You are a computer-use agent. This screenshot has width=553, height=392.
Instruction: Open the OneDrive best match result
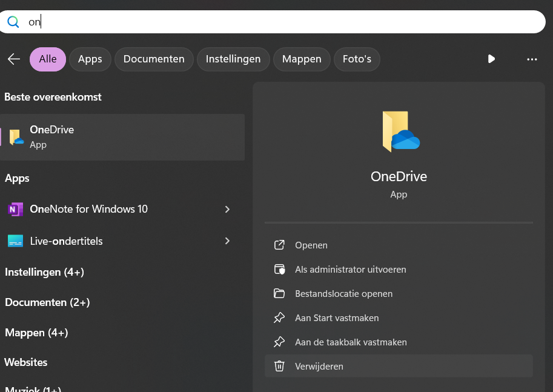[121, 137]
